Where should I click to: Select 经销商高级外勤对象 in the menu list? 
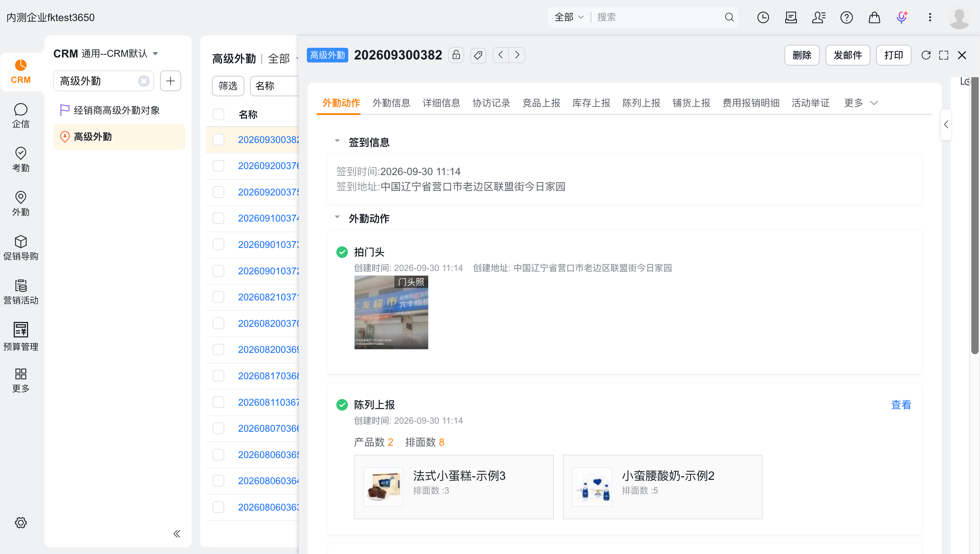pos(119,110)
